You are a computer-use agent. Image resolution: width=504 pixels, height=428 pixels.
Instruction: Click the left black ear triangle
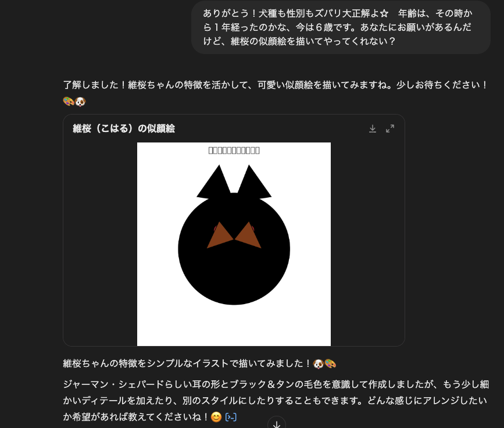214,183
